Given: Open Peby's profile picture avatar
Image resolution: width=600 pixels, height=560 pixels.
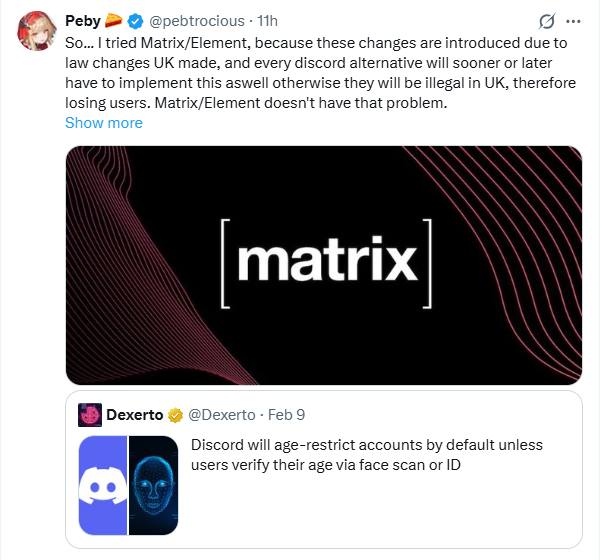Looking at the screenshot, I should tap(33, 31).
